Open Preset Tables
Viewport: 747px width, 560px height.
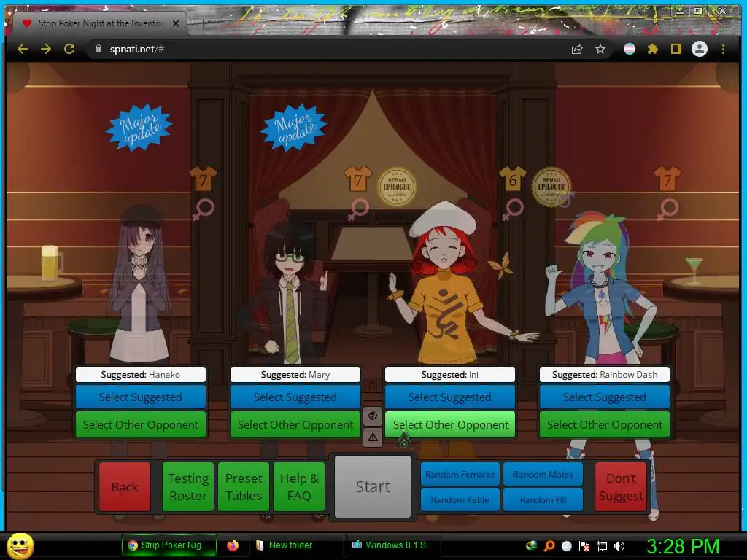click(244, 486)
